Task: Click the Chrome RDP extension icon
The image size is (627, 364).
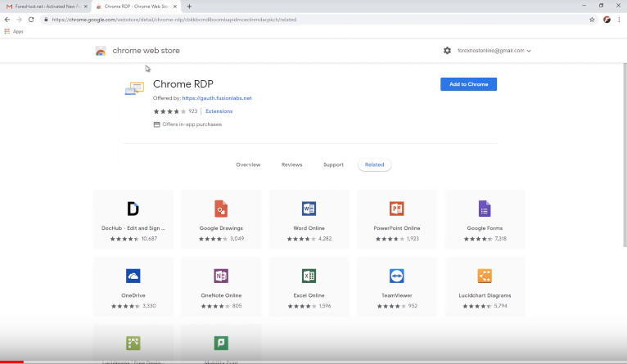Action: click(134, 88)
